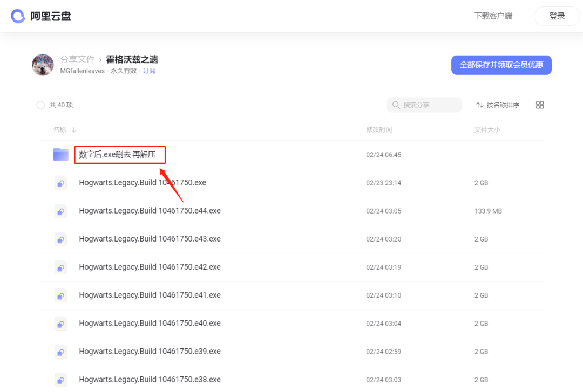Focus the 搜索分享 search field
Image resolution: width=583 pixels, height=392 pixels.
pos(424,105)
